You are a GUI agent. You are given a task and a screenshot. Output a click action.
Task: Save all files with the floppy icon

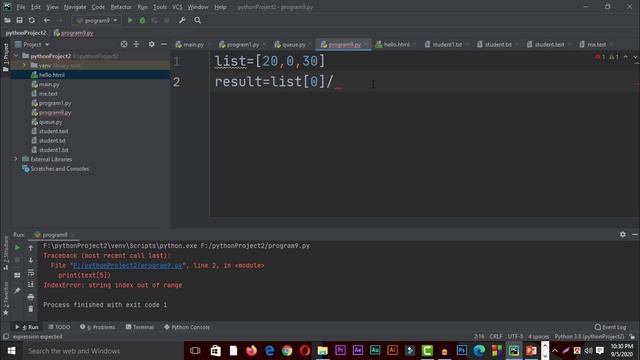pyautogui.click(x=19, y=20)
